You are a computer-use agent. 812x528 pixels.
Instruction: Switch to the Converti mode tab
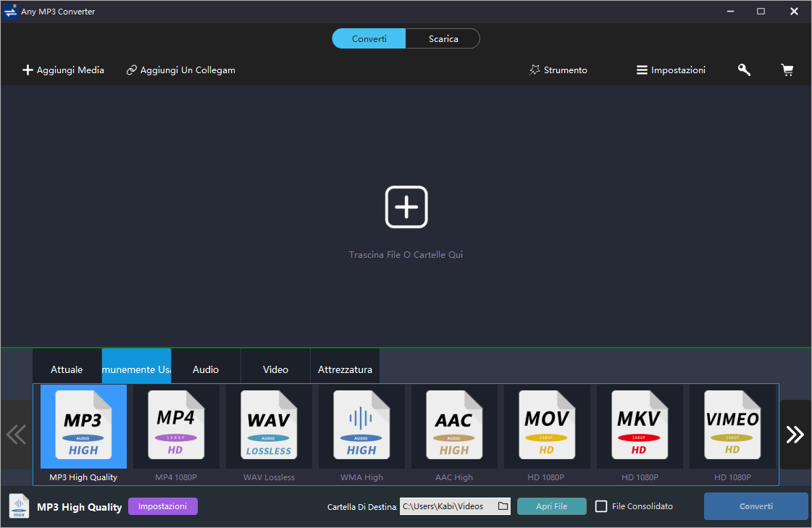click(369, 39)
